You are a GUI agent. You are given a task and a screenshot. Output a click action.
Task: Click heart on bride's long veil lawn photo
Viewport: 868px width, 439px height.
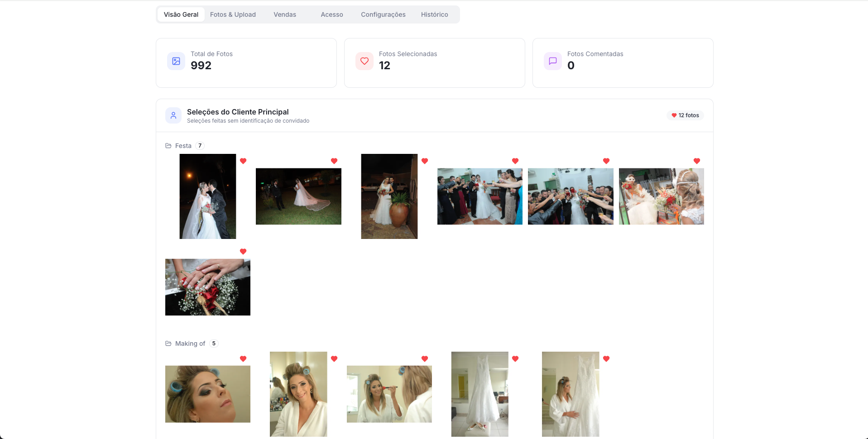pos(334,161)
